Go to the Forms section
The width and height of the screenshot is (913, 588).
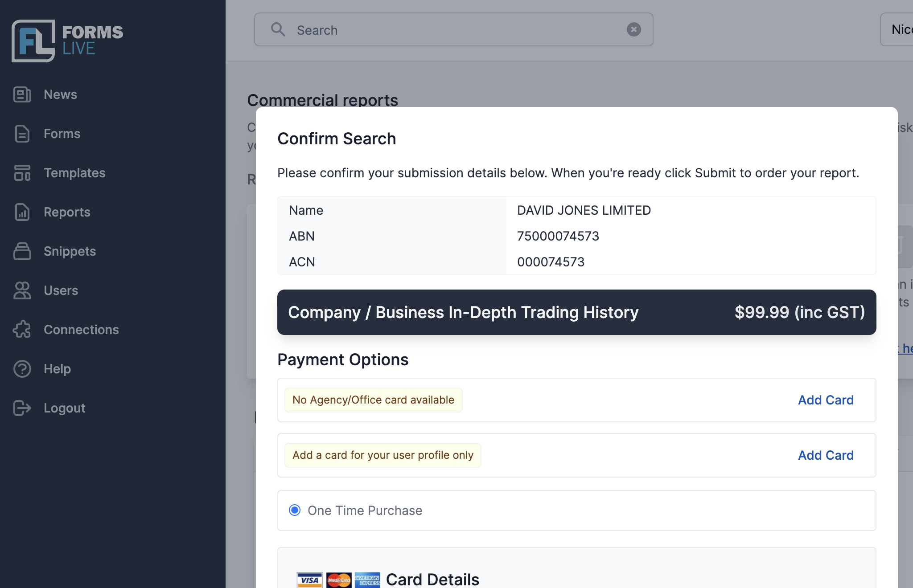point(62,134)
